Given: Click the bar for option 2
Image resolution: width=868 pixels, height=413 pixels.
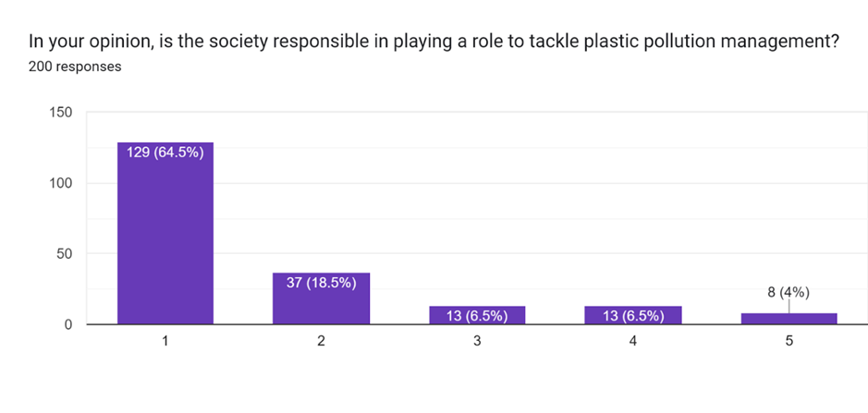Looking at the screenshot, I should [x=321, y=305].
